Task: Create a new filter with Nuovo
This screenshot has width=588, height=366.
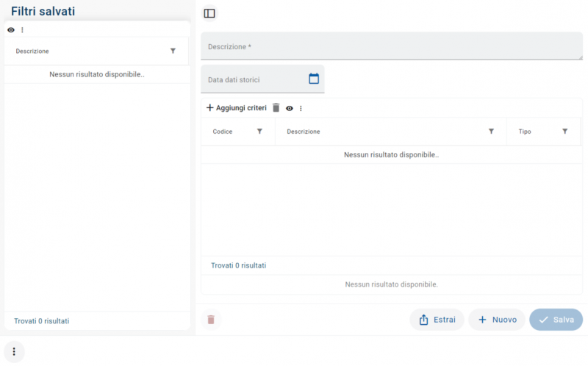Action: [x=497, y=320]
